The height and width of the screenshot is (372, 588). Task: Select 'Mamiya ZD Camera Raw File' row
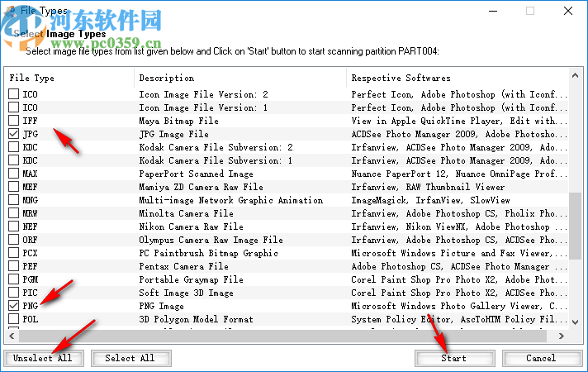pyautogui.click(x=201, y=187)
